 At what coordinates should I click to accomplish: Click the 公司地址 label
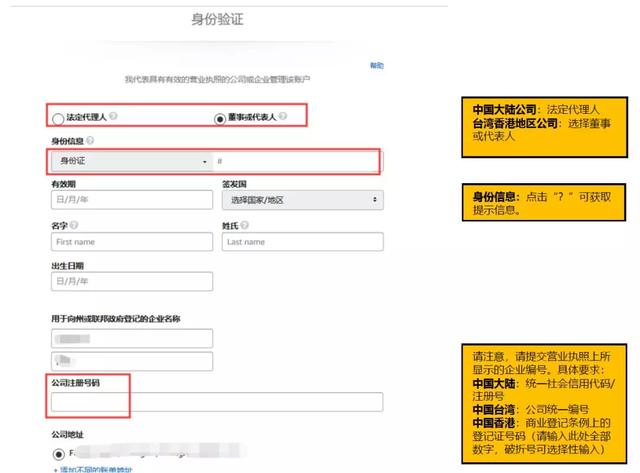click(67, 435)
